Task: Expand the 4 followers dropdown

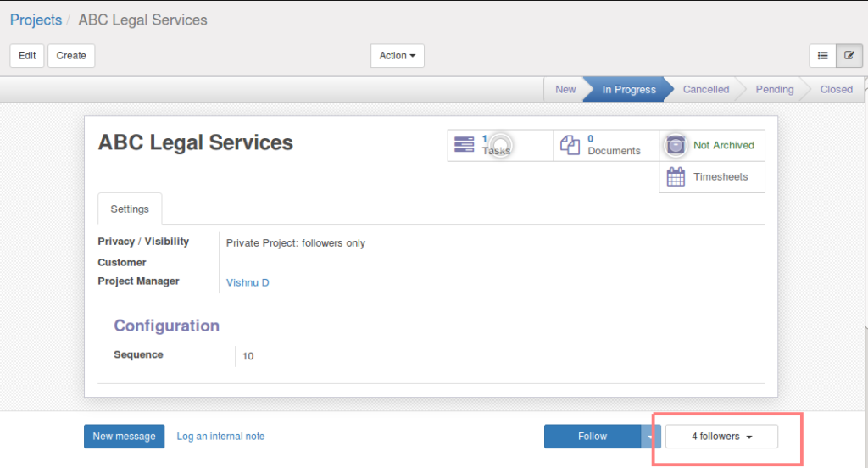Action: pos(721,437)
